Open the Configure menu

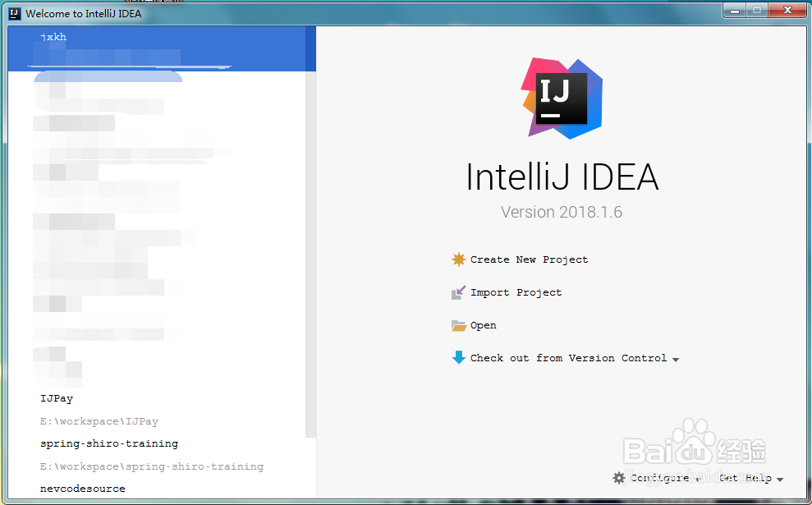(660, 478)
